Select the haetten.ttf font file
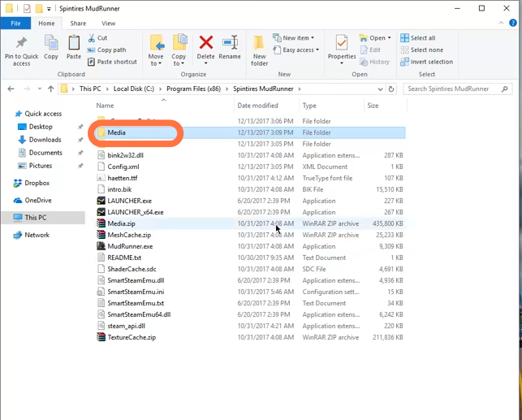Image resolution: width=522 pixels, height=420 pixels. click(x=250, y=178)
